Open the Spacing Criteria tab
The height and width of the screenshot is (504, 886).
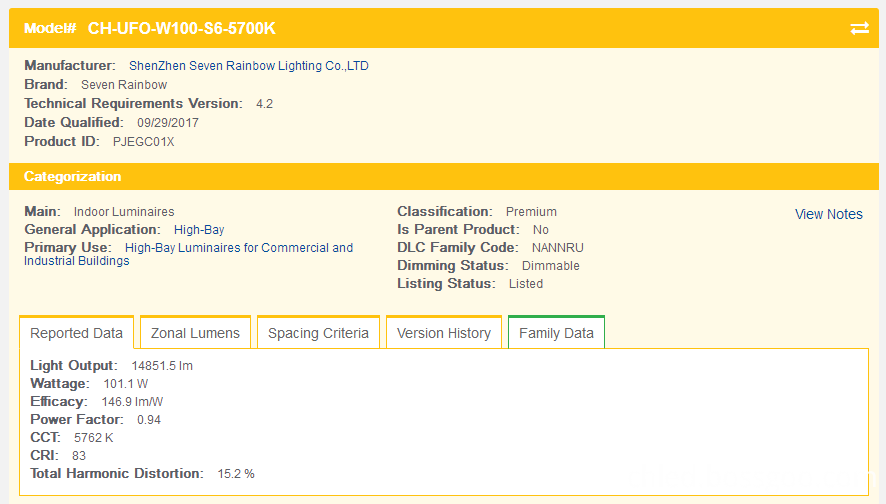(x=318, y=333)
